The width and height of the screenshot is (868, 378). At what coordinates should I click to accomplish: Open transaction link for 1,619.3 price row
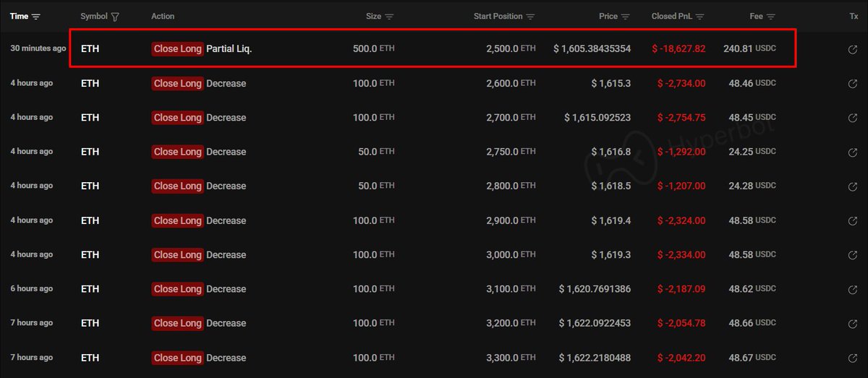click(x=853, y=254)
